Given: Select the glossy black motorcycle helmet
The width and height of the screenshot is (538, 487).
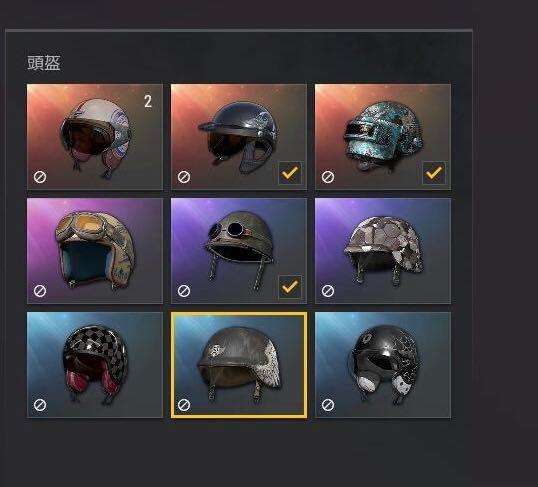Looking at the screenshot, I should click(x=383, y=365).
